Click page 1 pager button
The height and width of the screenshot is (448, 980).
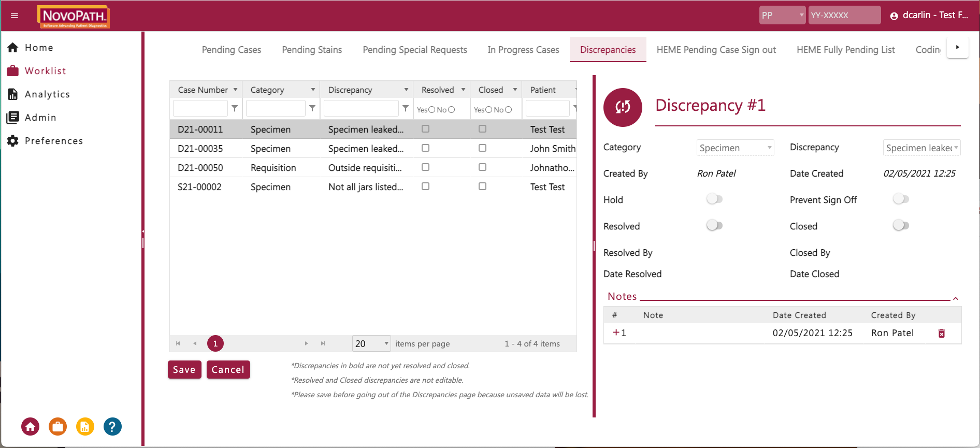[215, 343]
